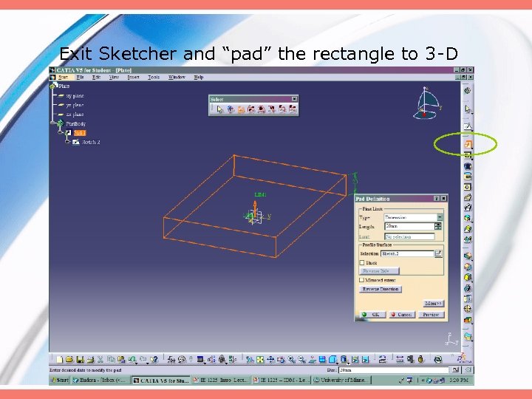This screenshot has width=532, height=399.
Task: Open the File menu
Action: pos(80,78)
